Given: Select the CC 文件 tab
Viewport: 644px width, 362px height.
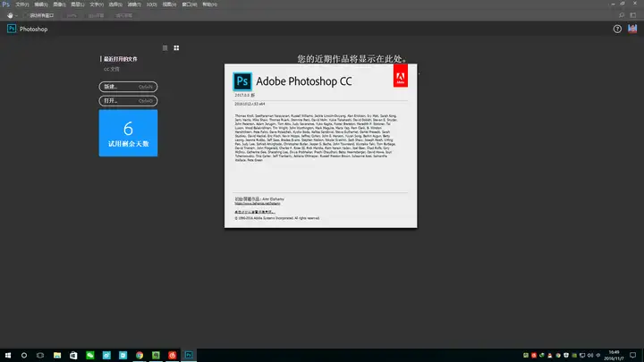Looking at the screenshot, I should [x=111, y=69].
